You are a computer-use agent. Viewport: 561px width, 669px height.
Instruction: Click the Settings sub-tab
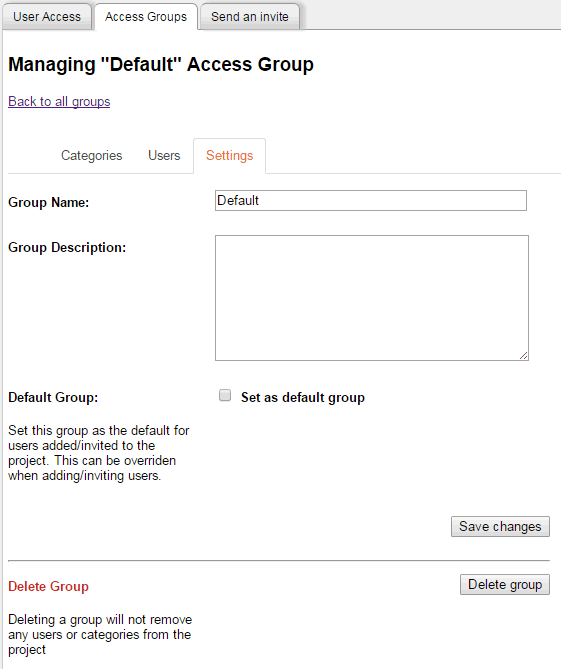coord(230,155)
